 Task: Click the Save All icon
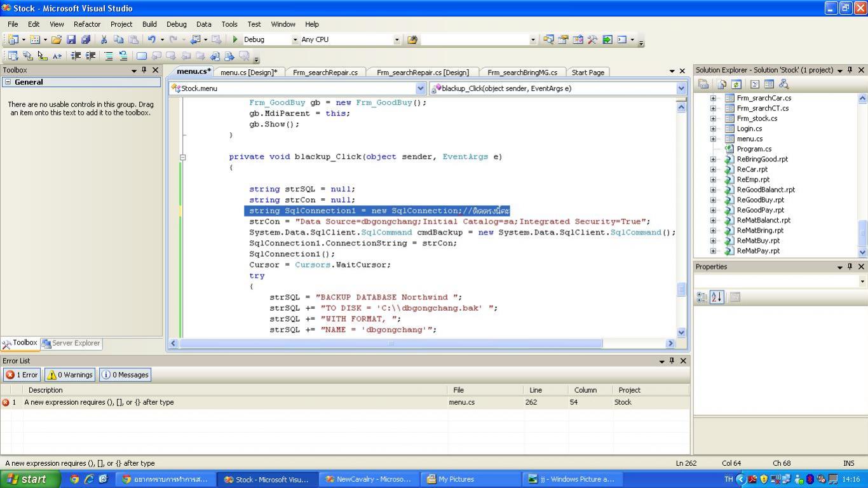pyautogui.click(x=86, y=39)
